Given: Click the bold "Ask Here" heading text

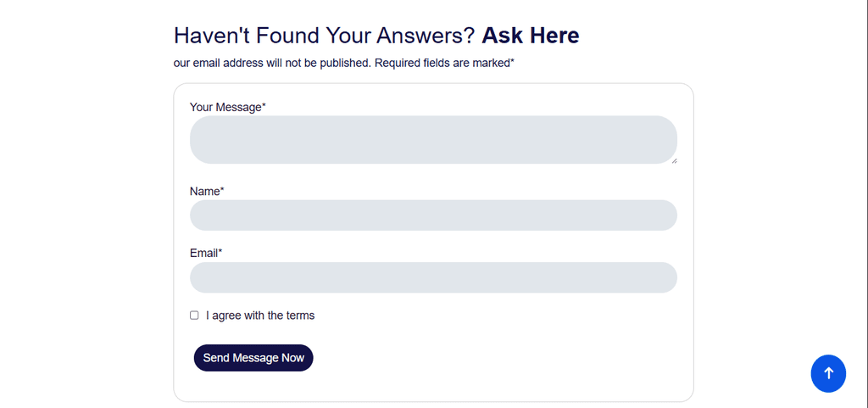Looking at the screenshot, I should click(531, 36).
